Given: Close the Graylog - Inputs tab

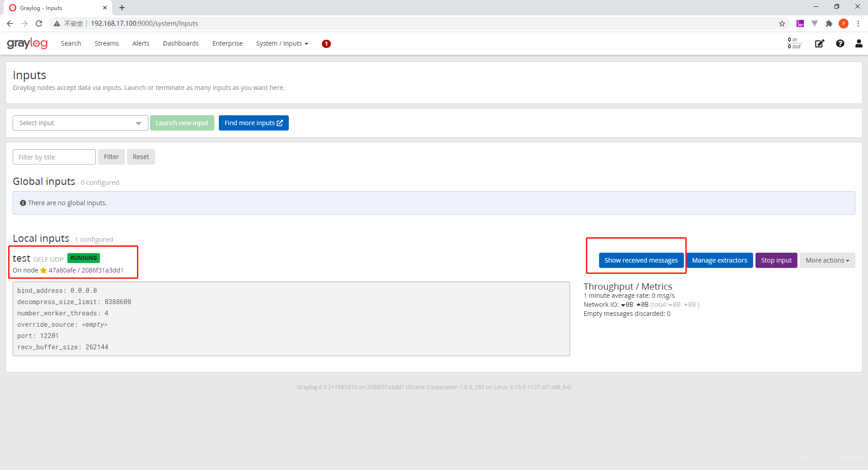Looking at the screenshot, I should pyautogui.click(x=105, y=8).
